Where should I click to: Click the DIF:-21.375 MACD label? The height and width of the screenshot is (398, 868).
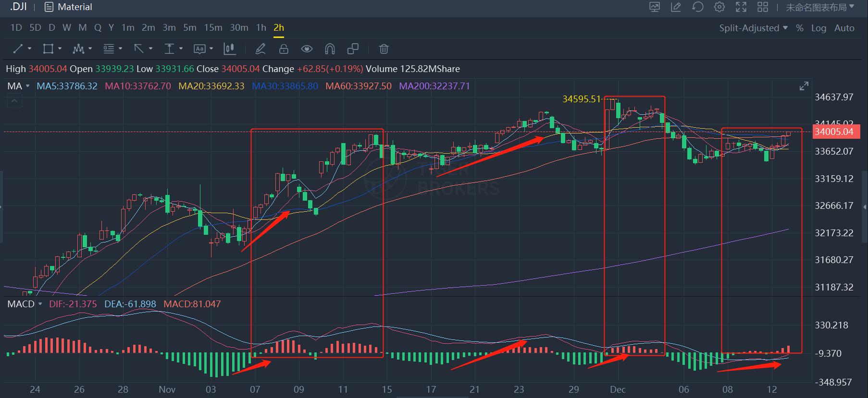pos(73,304)
